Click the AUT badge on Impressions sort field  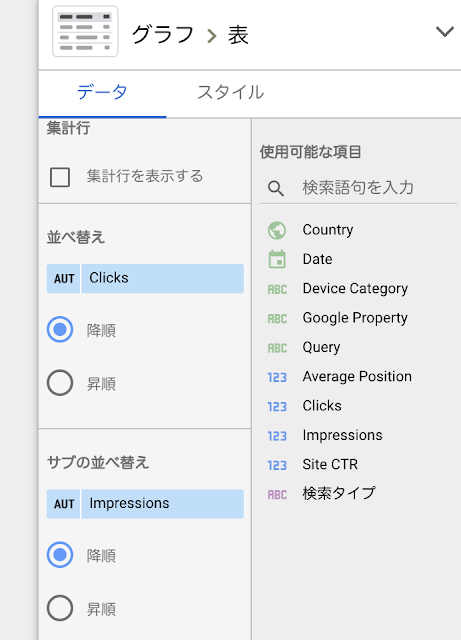pos(64,504)
